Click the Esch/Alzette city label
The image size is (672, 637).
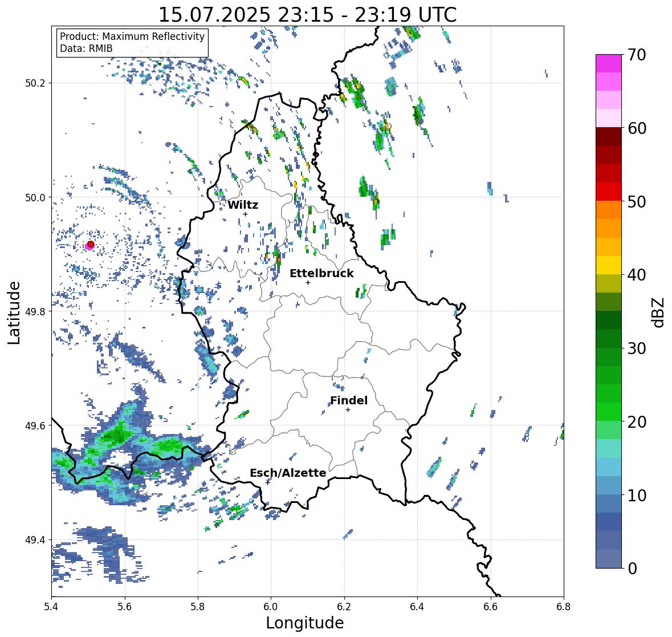click(288, 473)
